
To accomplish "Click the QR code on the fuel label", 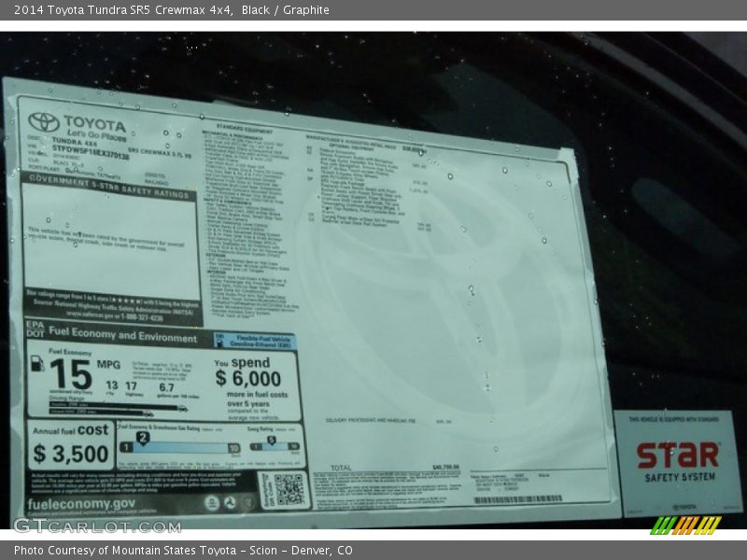I will point(289,489).
